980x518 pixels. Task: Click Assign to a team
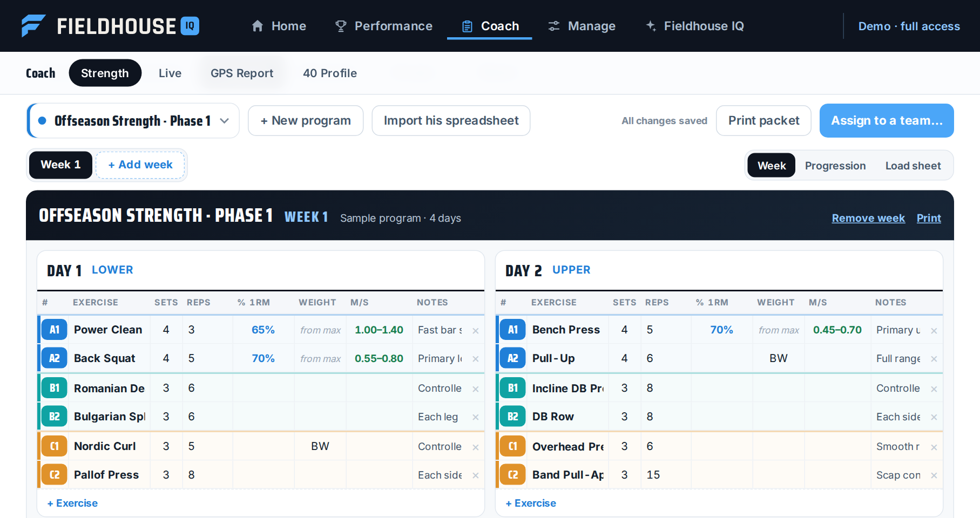[x=887, y=120]
